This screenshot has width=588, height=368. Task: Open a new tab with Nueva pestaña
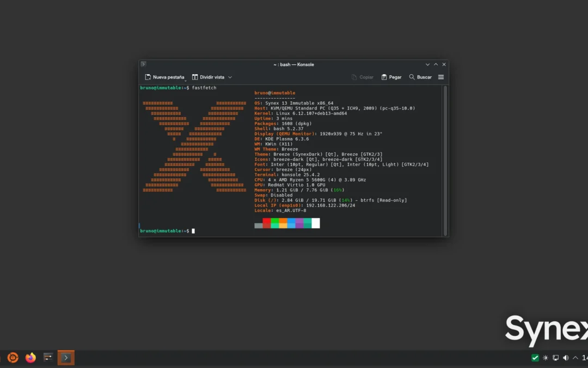point(164,77)
